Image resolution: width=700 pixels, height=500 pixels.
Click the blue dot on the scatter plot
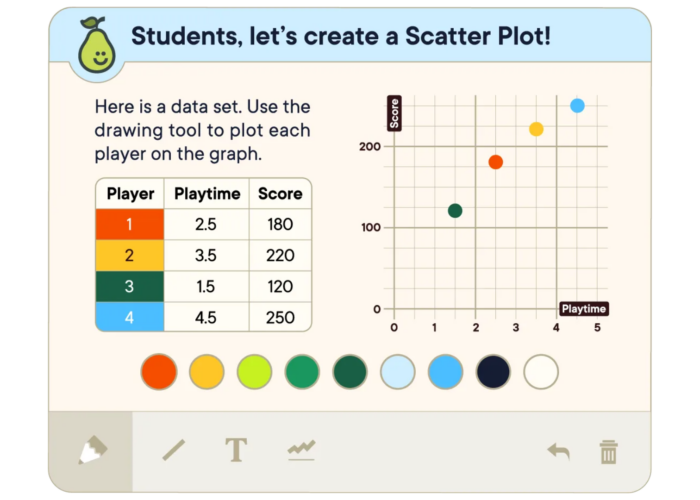click(577, 106)
